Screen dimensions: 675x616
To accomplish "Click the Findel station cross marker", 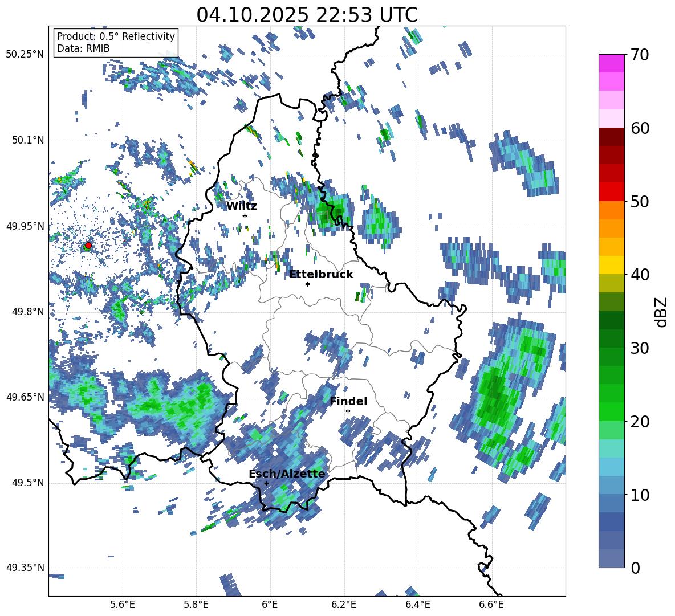I will [x=348, y=411].
